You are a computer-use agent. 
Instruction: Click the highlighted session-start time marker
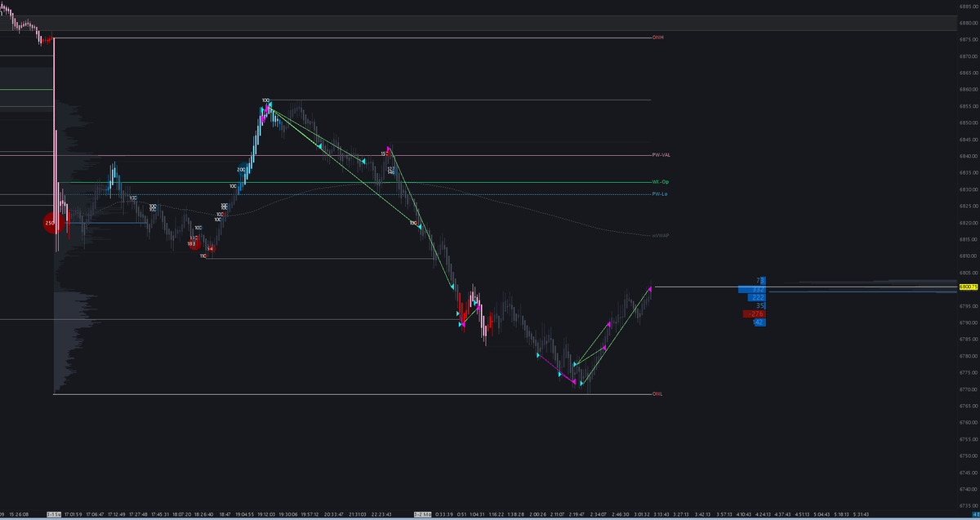click(x=55, y=515)
